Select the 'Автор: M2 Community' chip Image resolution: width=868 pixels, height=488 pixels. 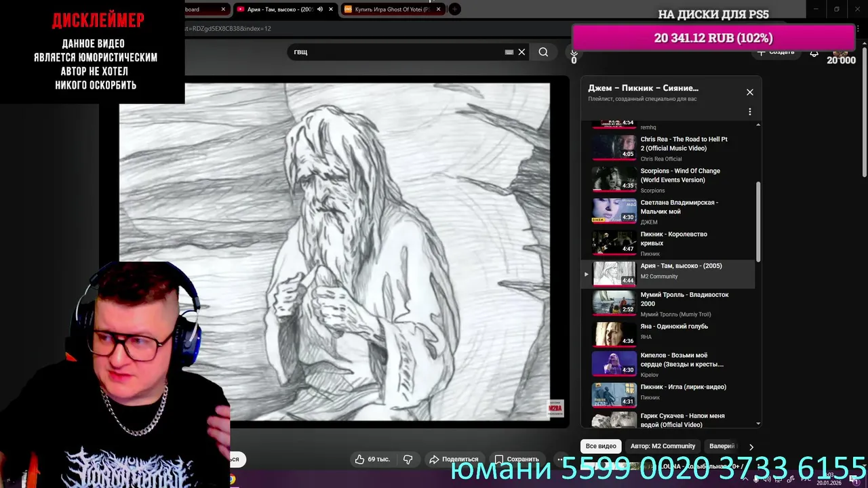[663, 446]
